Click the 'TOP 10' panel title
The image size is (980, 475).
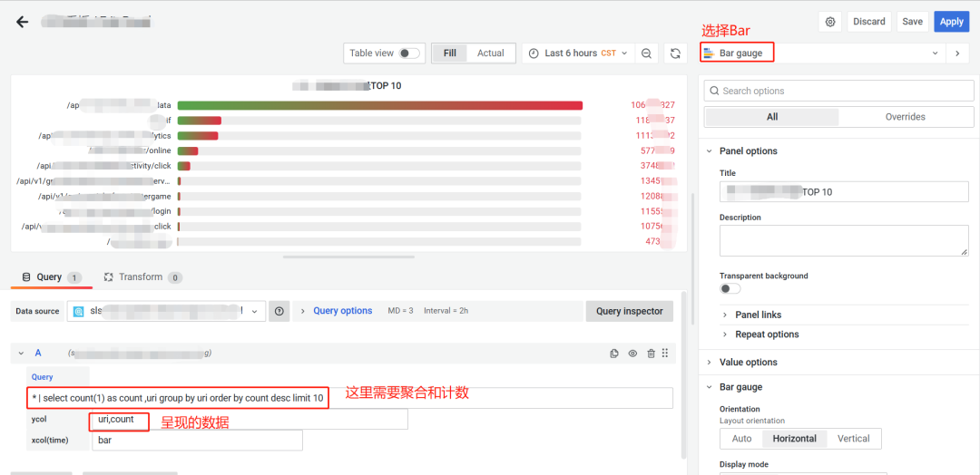click(x=386, y=85)
